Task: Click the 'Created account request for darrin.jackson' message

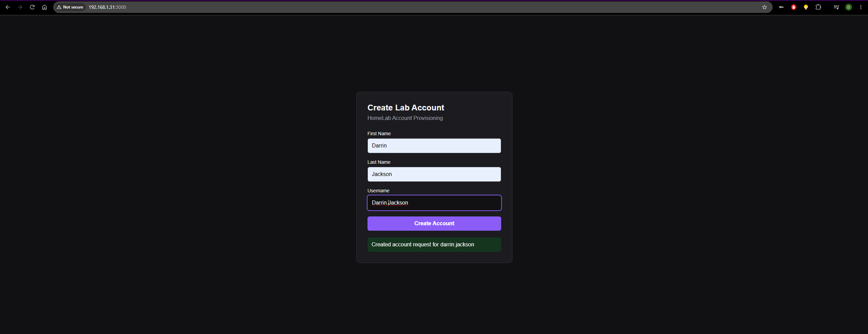Action: click(434, 245)
